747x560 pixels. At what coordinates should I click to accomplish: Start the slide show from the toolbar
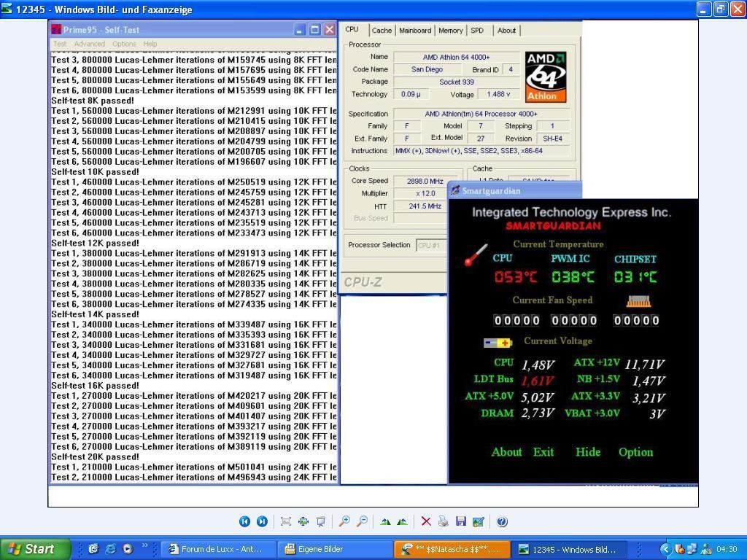tap(321, 521)
